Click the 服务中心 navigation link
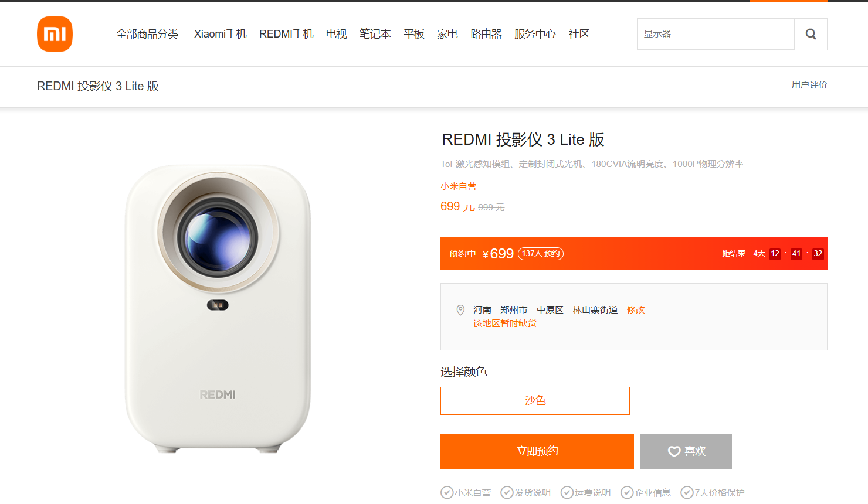The width and height of the screenshot is (868, 504). coord(535,34)
